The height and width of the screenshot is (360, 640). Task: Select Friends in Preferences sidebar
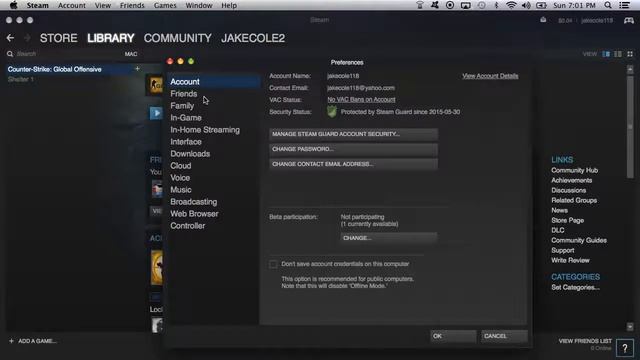pyautogui.click(x=184, y=94)
